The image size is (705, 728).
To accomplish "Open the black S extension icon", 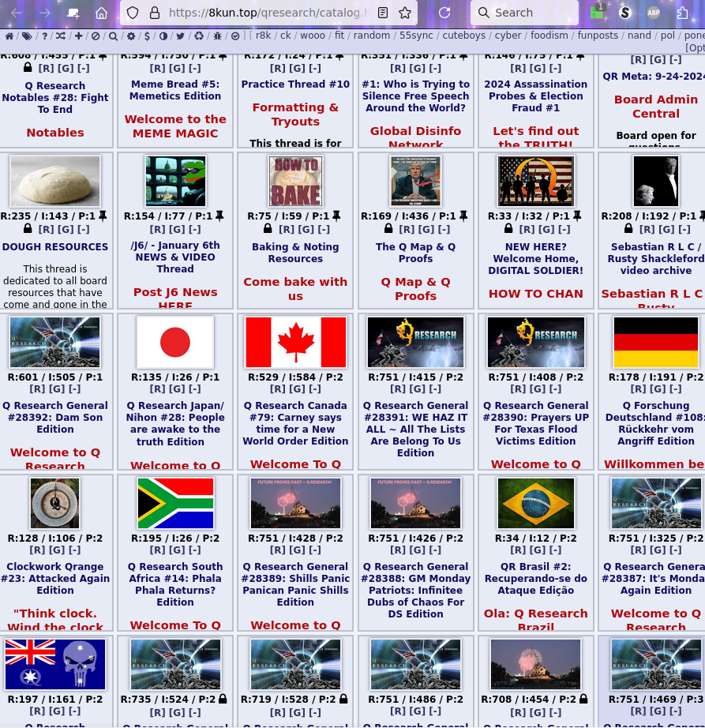I will 625,13.
